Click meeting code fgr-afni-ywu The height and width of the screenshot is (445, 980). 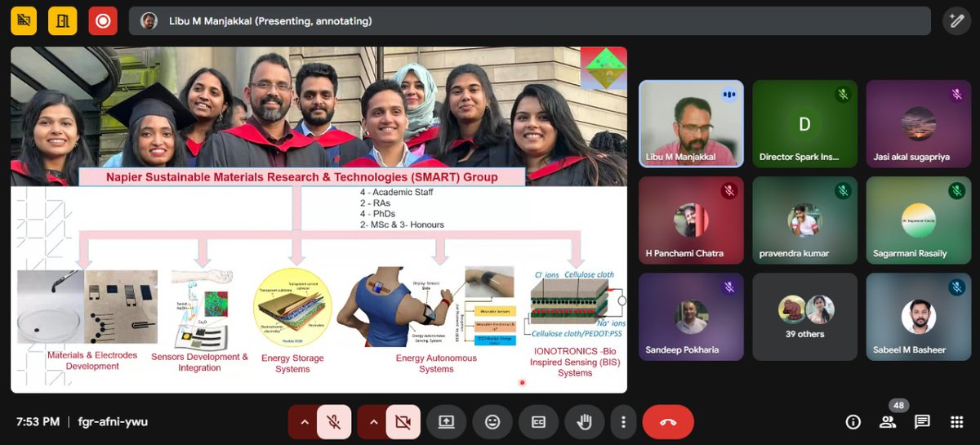pos(113,422)
